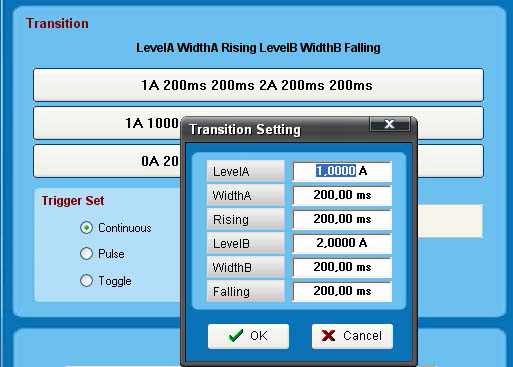Click the WidthA label button

(246, 195)
